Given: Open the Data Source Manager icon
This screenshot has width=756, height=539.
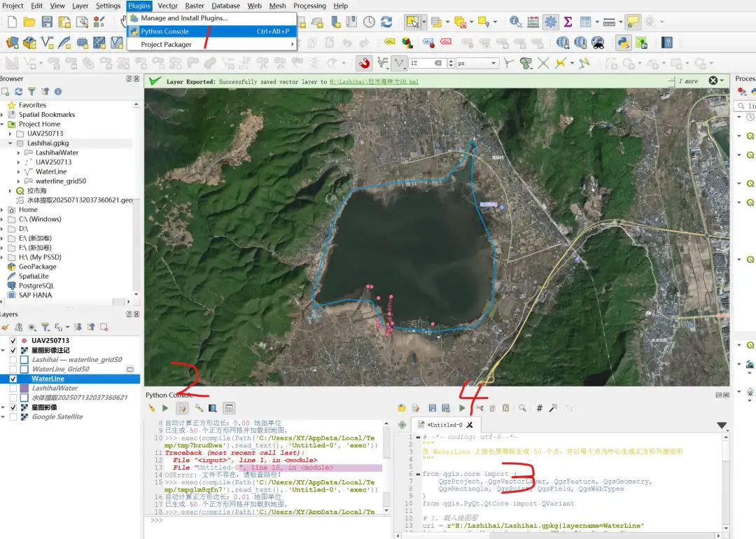Looking at the screenshot, I should (x=12, y=43).
